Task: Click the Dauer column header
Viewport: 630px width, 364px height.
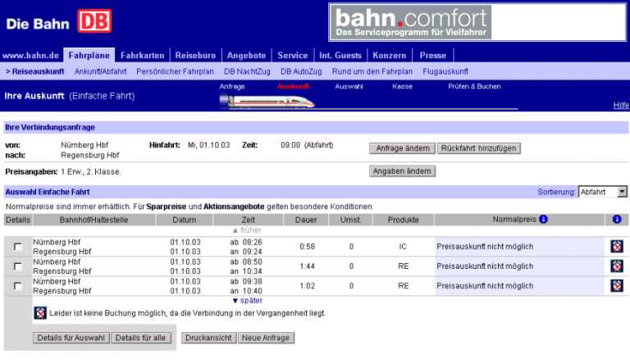Action: (x=306, y=220)
